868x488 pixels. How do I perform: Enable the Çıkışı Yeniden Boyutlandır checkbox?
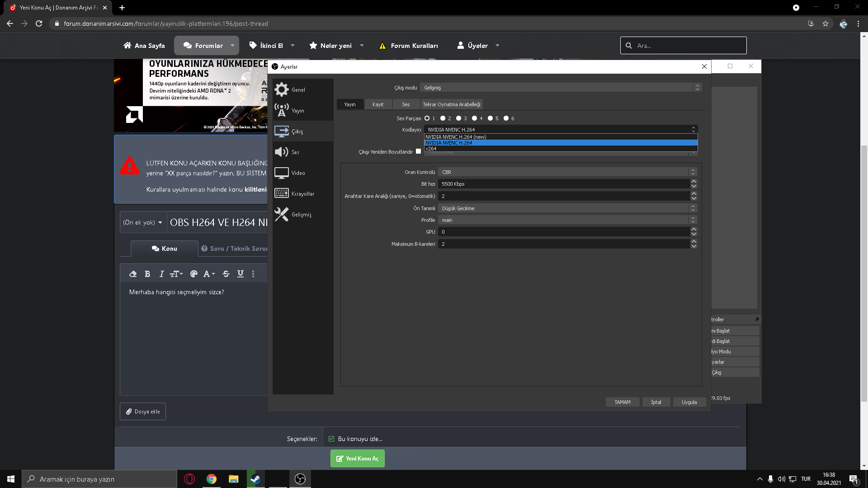tap(418, 151)
